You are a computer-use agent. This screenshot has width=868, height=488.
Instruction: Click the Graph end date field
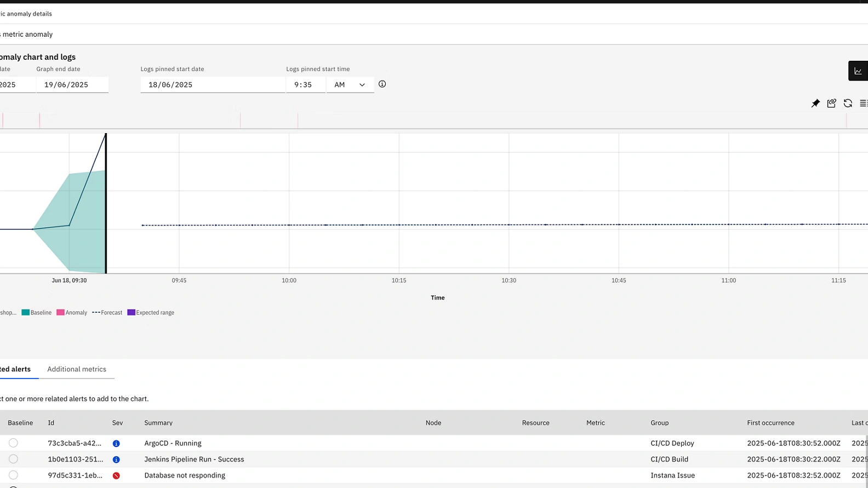pos(72,85)
